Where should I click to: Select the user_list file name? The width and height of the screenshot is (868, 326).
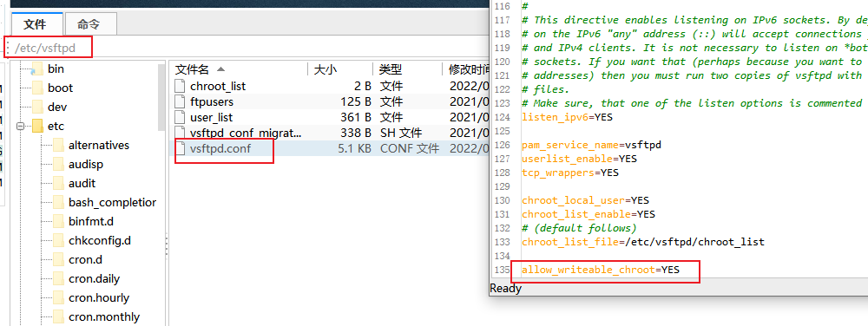[211, 117]
